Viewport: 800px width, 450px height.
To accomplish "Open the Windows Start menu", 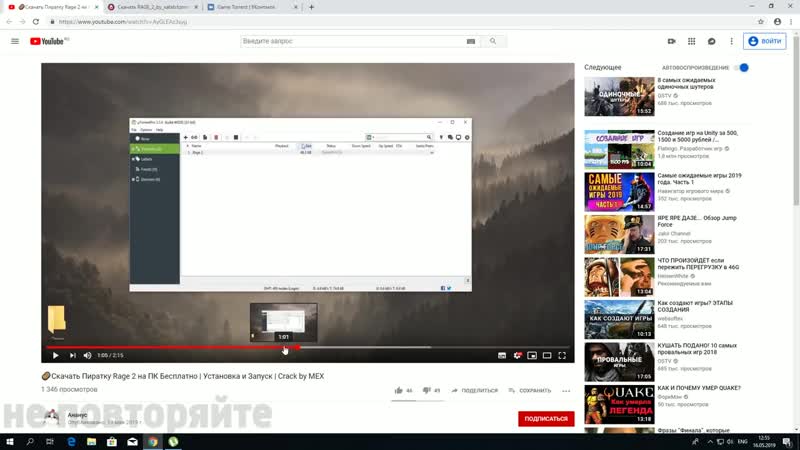I will click(10, 442).
